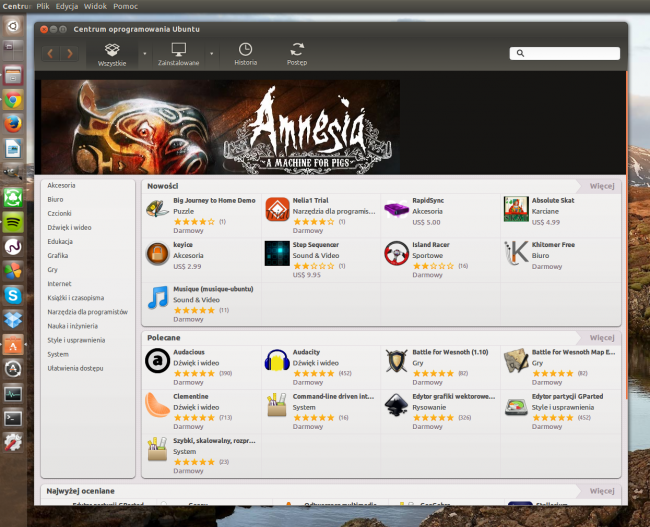Select the Biuro category
This screenshot has width=650, height=527.
click(x=55, y=199)
